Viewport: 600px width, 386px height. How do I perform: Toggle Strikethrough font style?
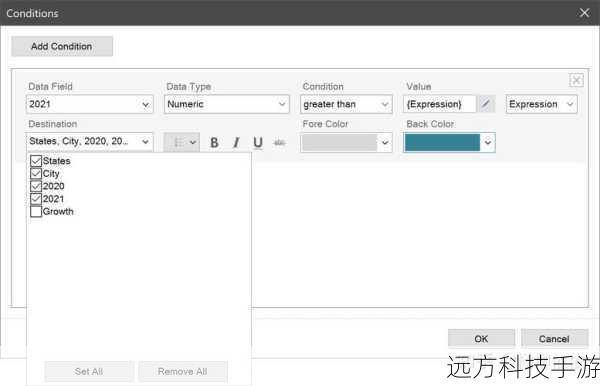[x=279, y=143]
